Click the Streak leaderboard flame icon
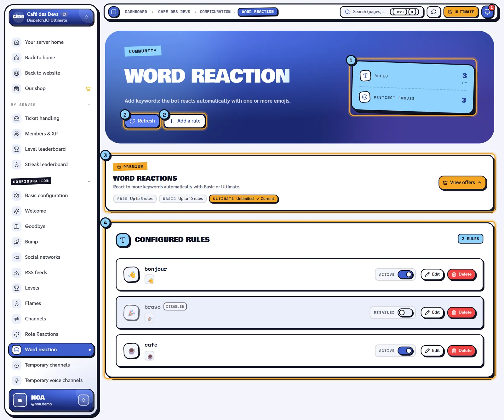The height and width of the screenshot is (420, 504). coord(17,164)
